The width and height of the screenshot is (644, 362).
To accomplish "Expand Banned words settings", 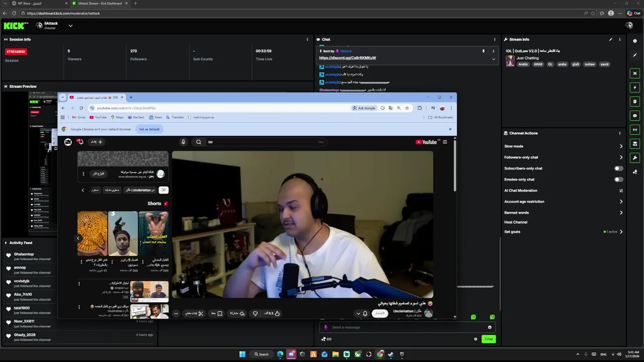I will (621, 213).
